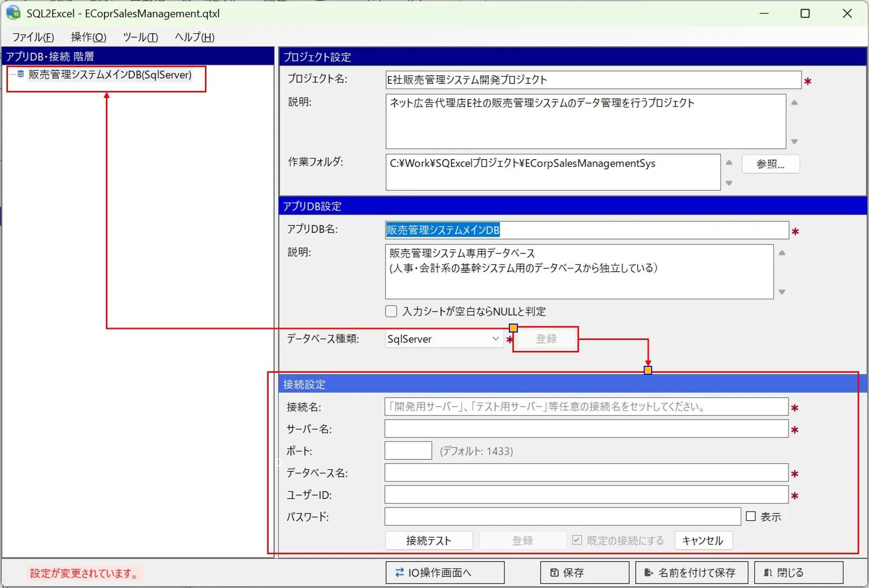Screen dimensions: 869x588
Task: Click the 接続名 input field
Action: [x=586, y=407]
